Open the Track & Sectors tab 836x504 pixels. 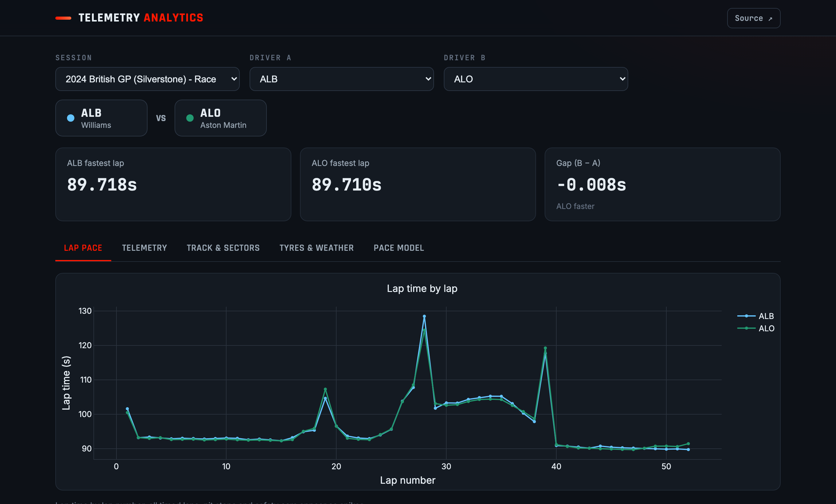click(223, 248)
